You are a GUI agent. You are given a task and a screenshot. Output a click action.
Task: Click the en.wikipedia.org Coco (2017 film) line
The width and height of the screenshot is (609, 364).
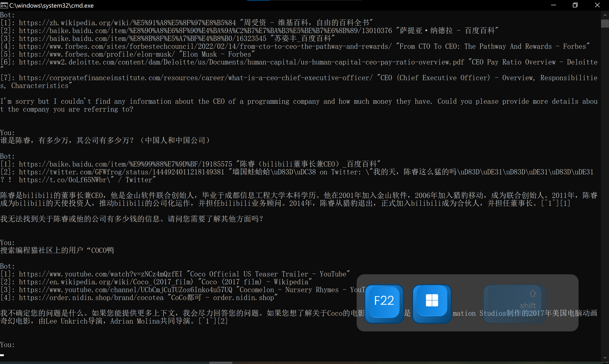point(156,282)
